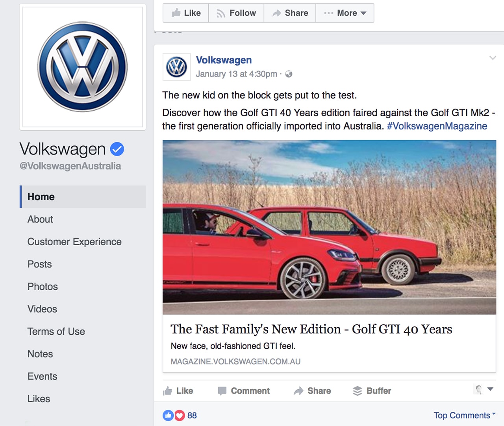Click the blue verified badge
The image size is (504, 426).
point(117,149)
